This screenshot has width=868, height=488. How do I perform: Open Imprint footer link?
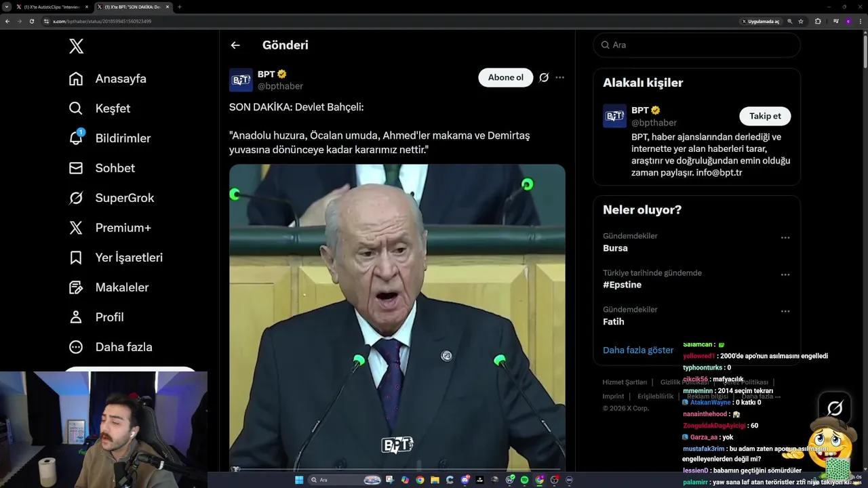[x=613, y=396]
